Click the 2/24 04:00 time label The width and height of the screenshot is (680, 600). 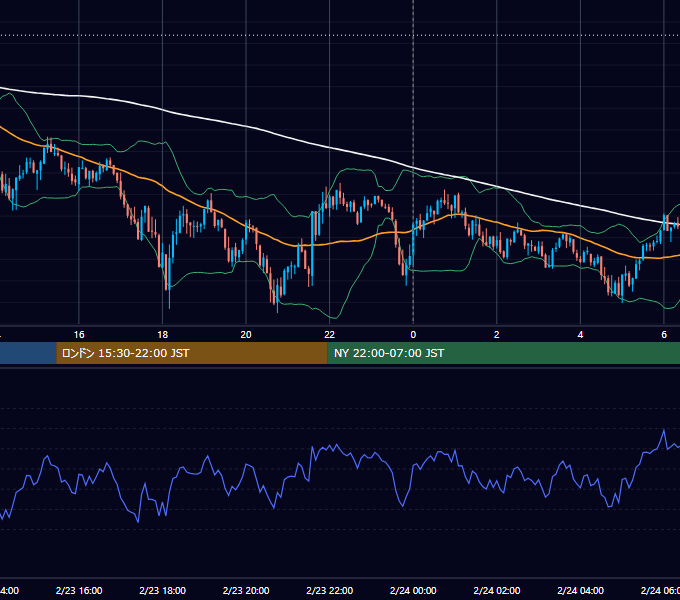point(580,590)
